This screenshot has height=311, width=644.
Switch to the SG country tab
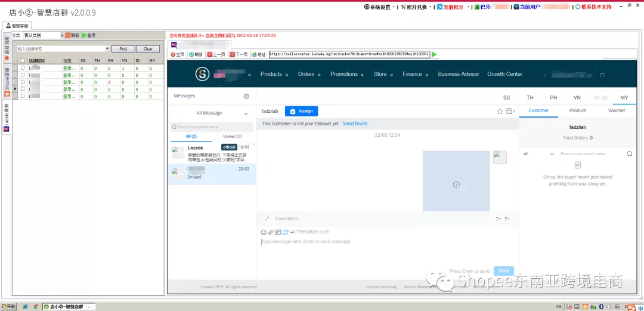(506, 98)
